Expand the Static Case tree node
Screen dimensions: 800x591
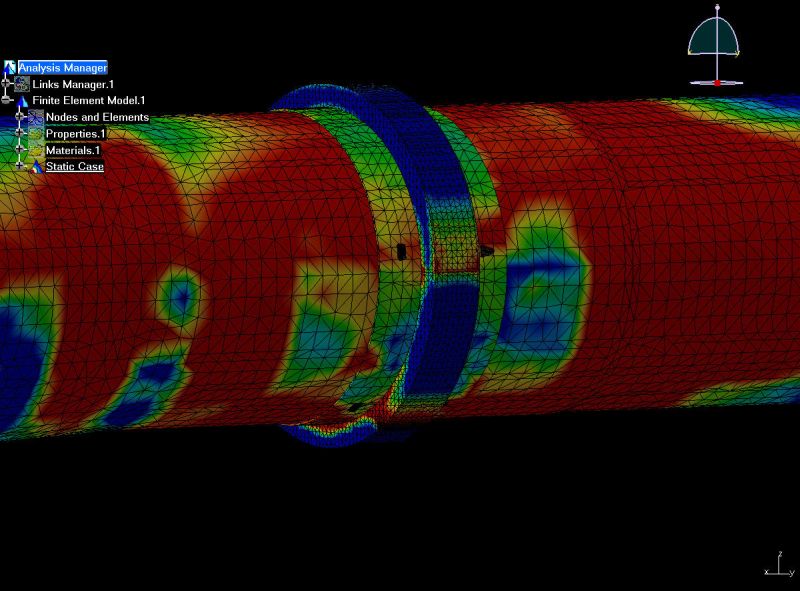[19, 167]
